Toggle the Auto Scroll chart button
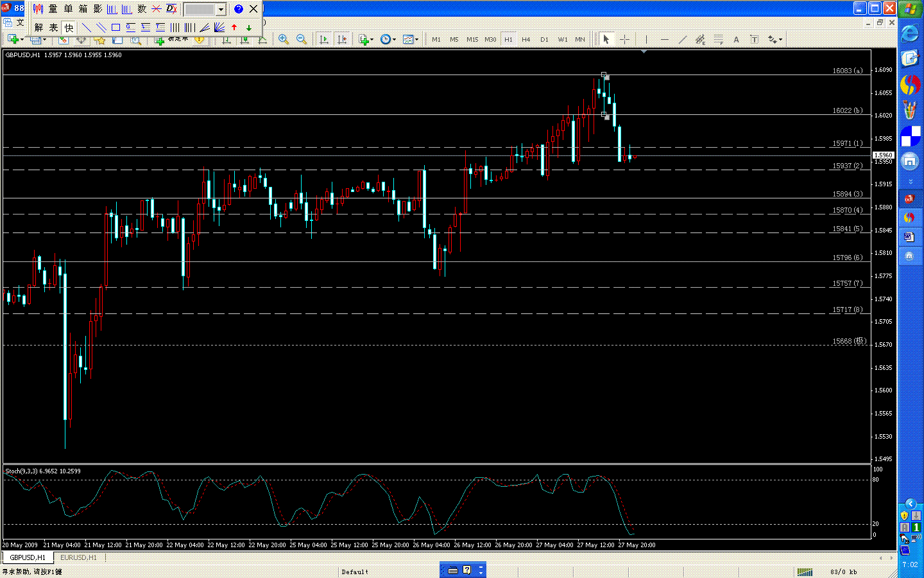The width and height of the screenshot is (924, 578). [323, 39]
